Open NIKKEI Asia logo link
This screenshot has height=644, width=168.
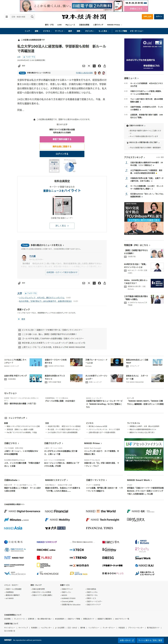(13, 528)
